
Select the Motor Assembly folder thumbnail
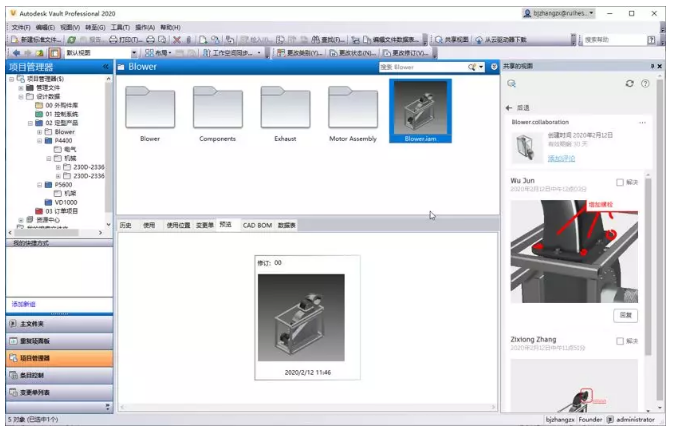click(x=353, y=113)
